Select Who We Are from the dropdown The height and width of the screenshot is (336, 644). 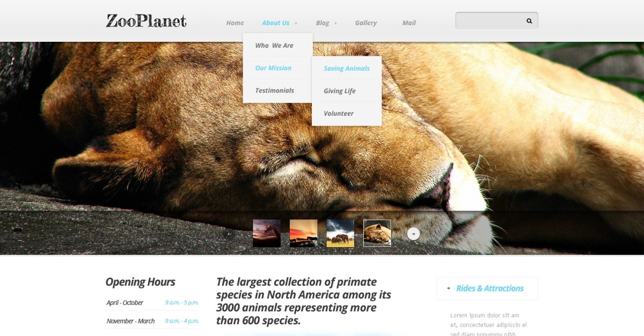274,46
